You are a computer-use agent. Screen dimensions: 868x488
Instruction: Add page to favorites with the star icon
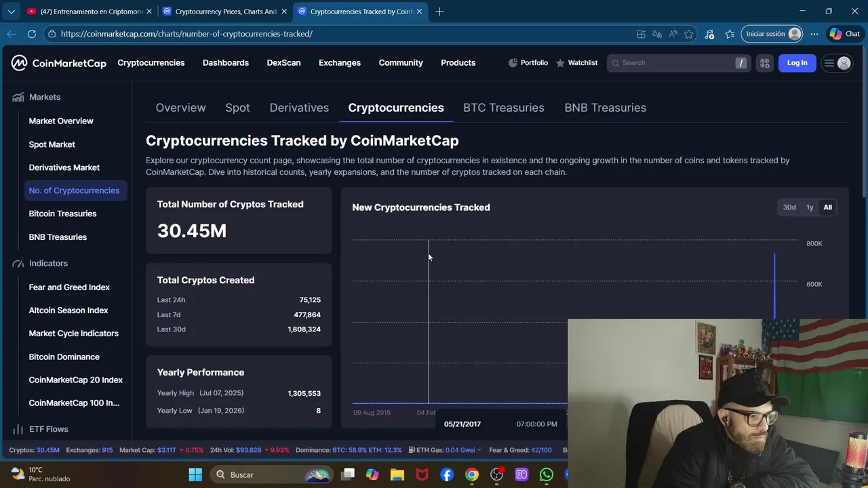pos(689,34)
